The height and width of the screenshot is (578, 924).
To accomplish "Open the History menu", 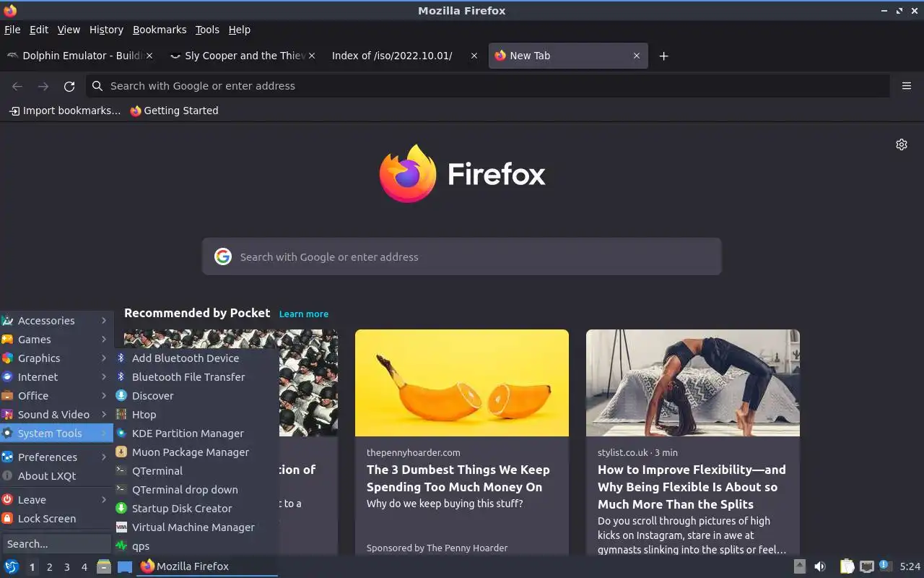I will coord(106,30).
